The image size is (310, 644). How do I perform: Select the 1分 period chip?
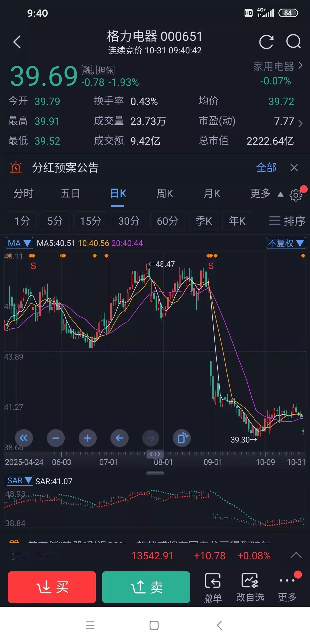(22, 221)
